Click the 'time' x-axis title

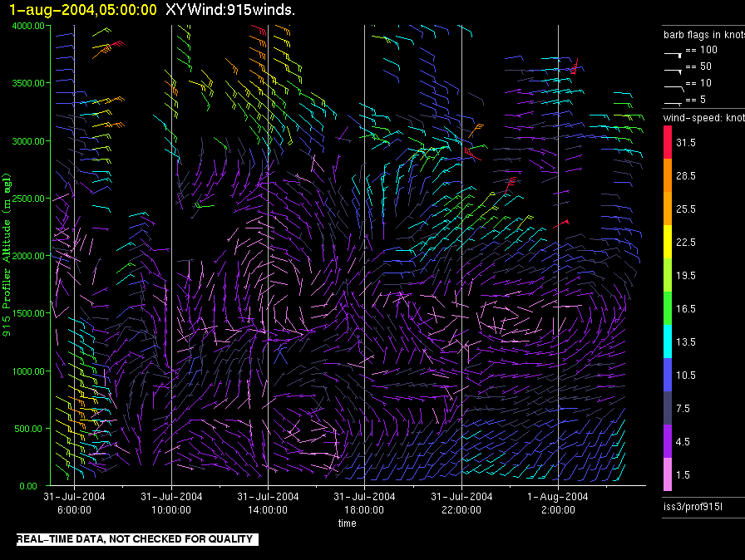point(348,523)
